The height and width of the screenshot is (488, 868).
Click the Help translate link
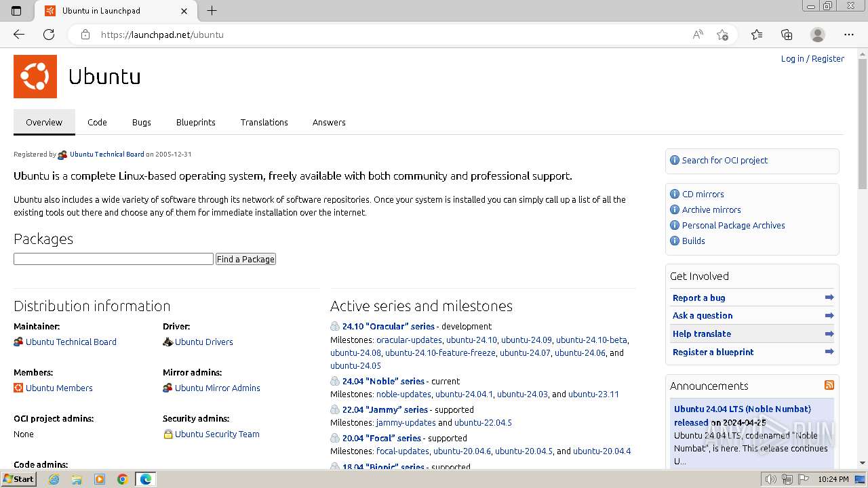point(702,333)
